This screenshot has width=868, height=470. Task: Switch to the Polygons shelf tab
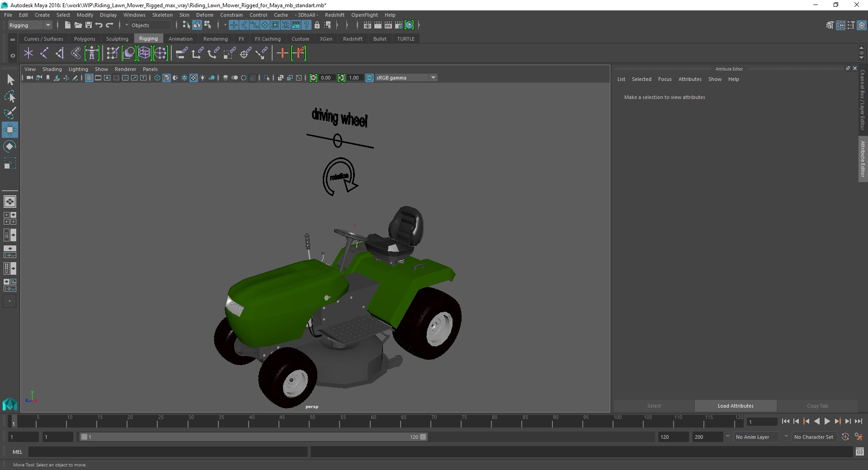click(85, 39)
